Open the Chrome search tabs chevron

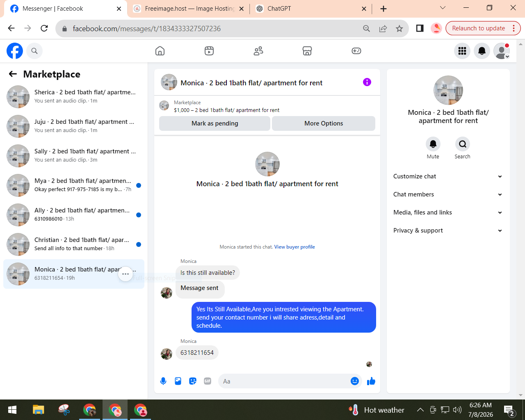click(443, 8)
